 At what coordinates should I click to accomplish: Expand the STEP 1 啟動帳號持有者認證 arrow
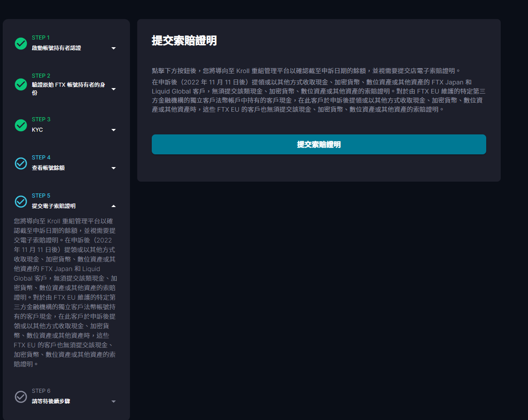tap(114, 49)
